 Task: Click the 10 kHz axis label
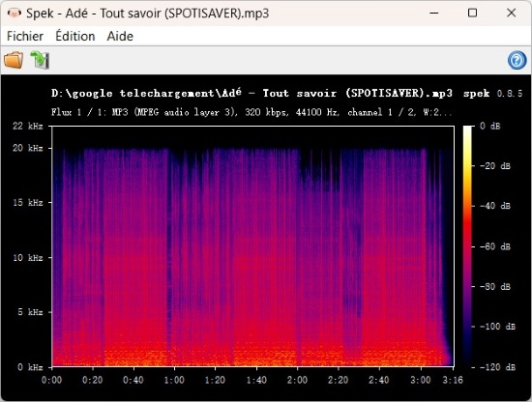point(28,258)
